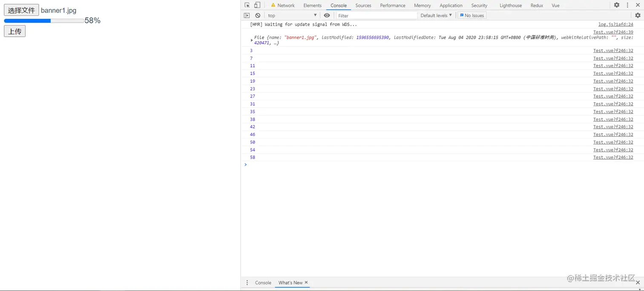The image size is (644, 291).
Task: Open the drawer three-dot menu at bottom
Action: point(247,282)
